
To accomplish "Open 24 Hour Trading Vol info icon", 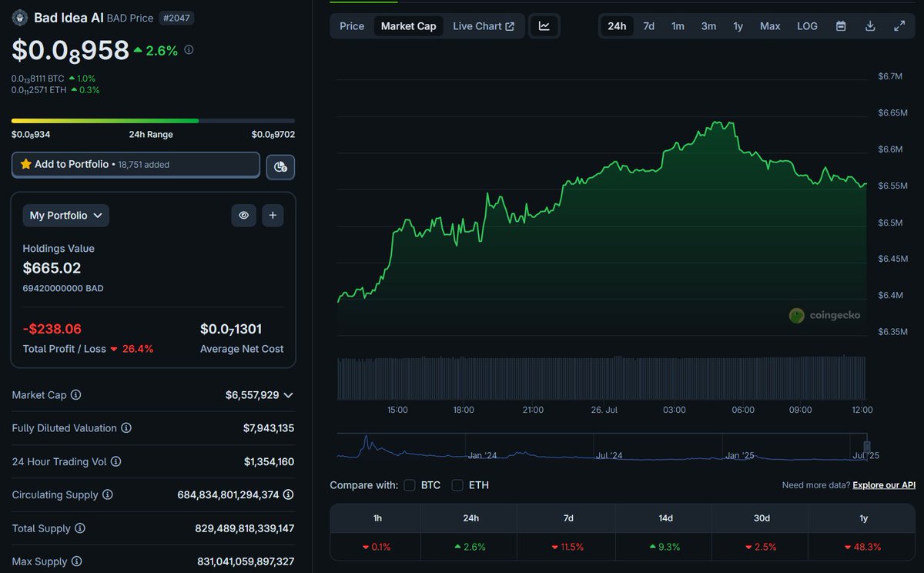I will coord(115,462).
